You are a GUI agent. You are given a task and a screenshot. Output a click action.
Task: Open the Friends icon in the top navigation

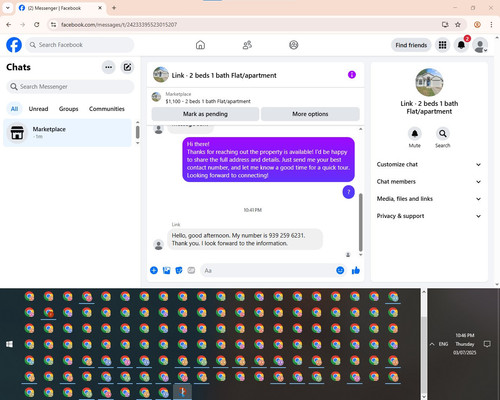tap(247, 45)
